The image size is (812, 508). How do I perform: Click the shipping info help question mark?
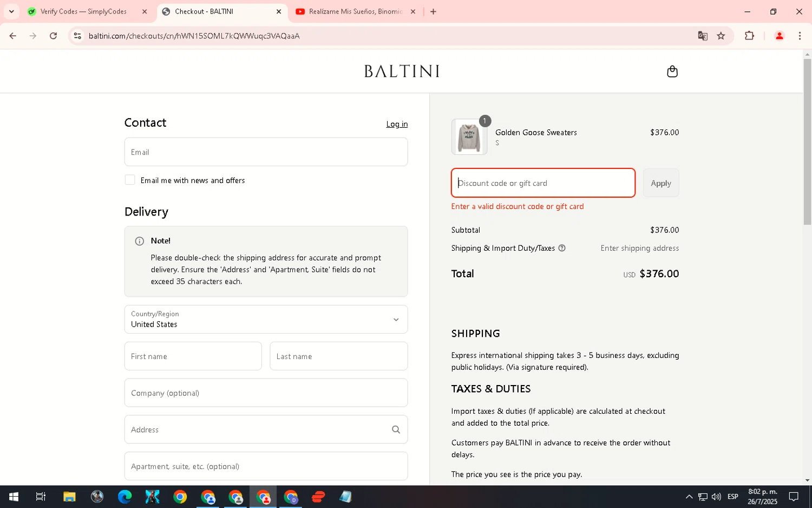[562, 248]
